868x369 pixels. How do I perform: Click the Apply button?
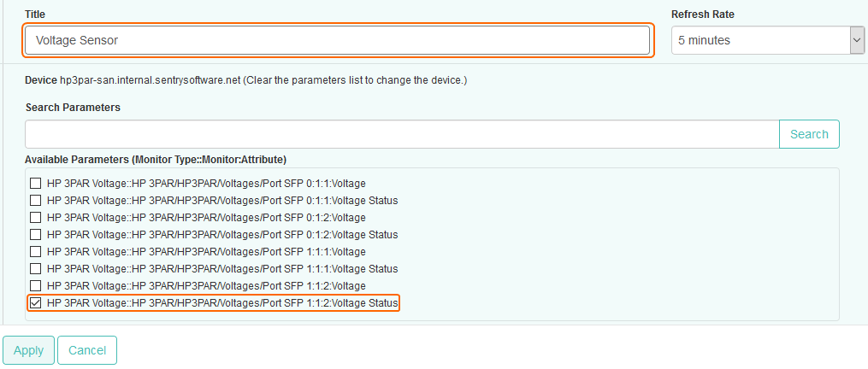28,350
